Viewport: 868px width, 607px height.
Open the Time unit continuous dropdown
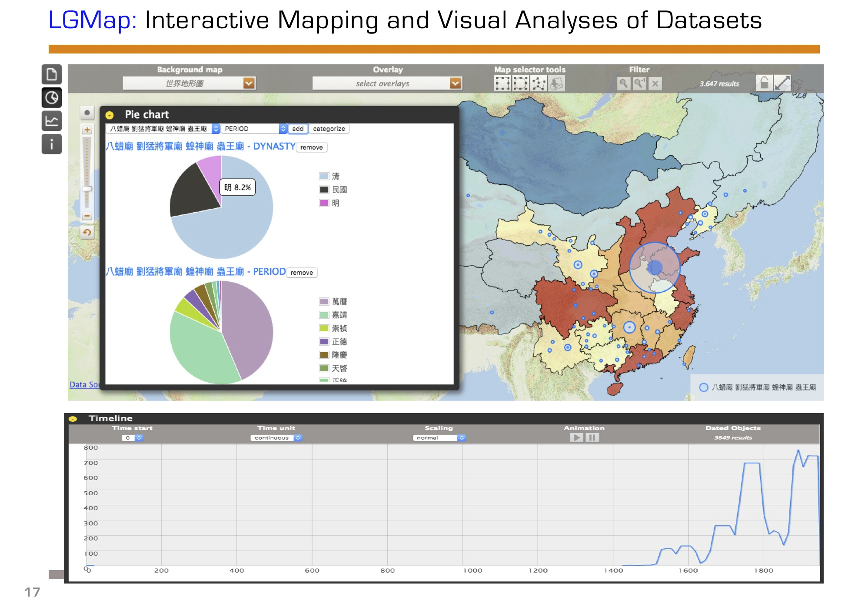[276, 438]
